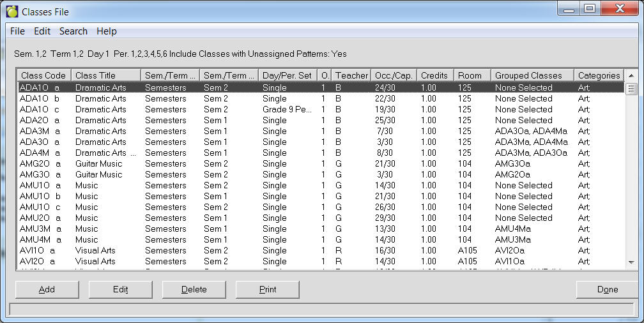Viewport: 644px width, 323px height.
Task: Open the Help menu
Action: [x=107, y=31]
